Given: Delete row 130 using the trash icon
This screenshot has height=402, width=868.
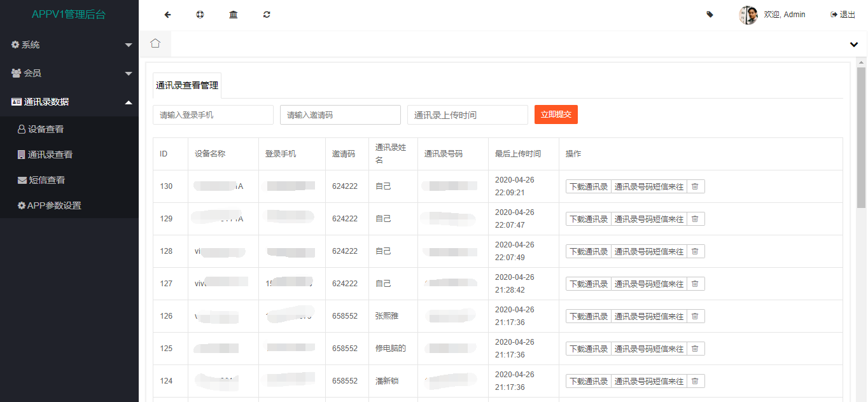Looking at the screenshot, I should [x=695, y=186].
